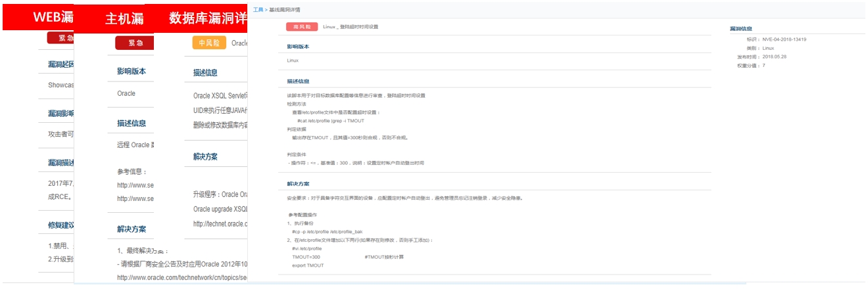Select the 检测方法 line
This screenshot has height=289, width=868.
[x=296, y=104]
